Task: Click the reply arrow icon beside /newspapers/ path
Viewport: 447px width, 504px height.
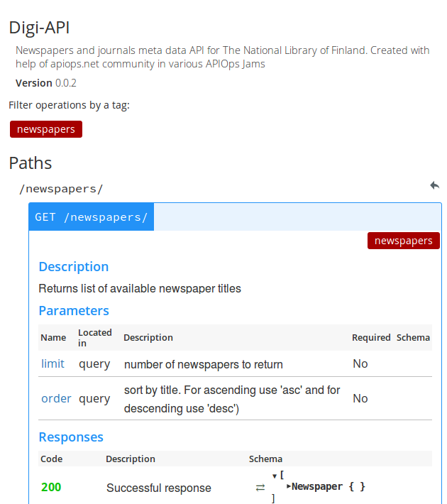Action: [434, 185]
